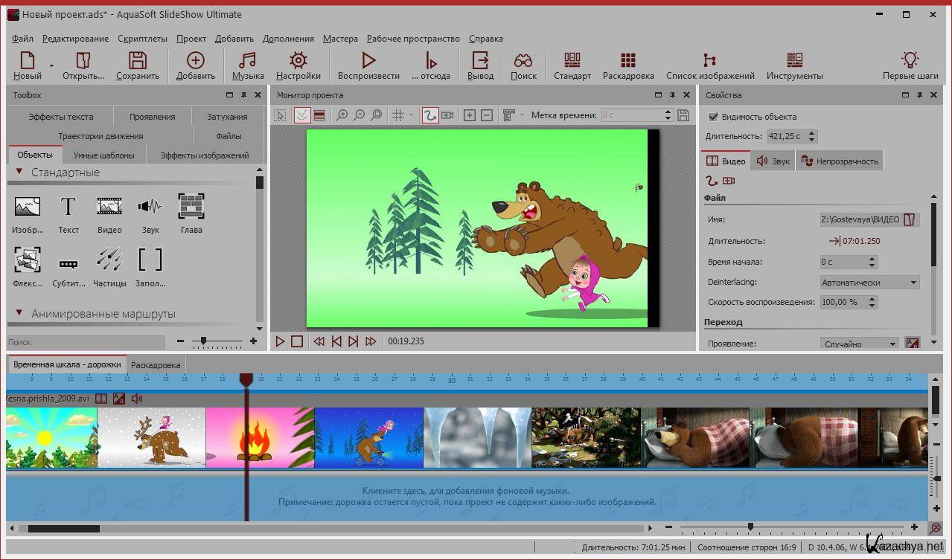
Task: Mute sound on the video track header
Action: click(137, 399)
